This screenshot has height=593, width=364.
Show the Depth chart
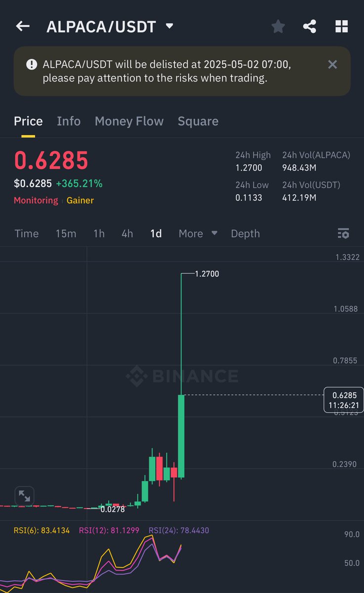coord(245,233)
